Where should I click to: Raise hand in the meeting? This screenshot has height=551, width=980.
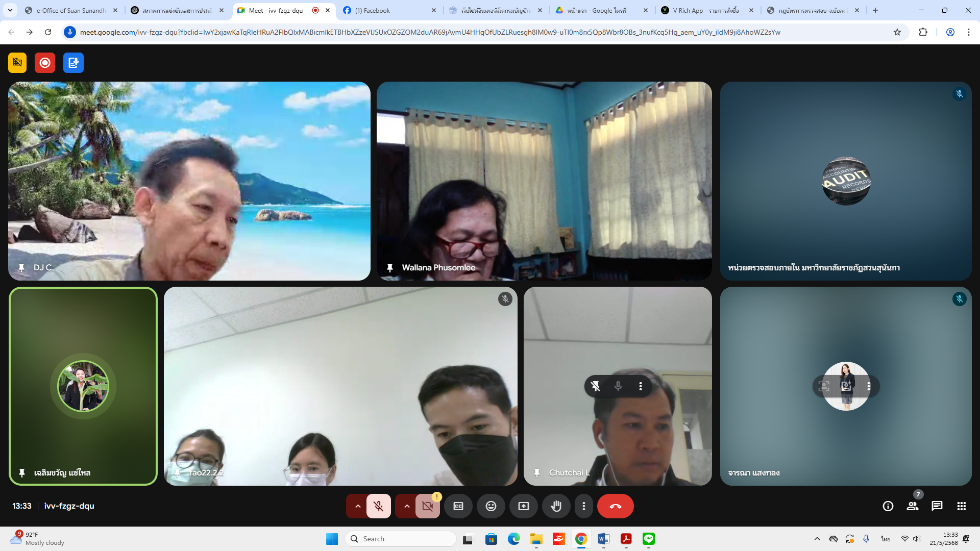(x=556, y=506)
